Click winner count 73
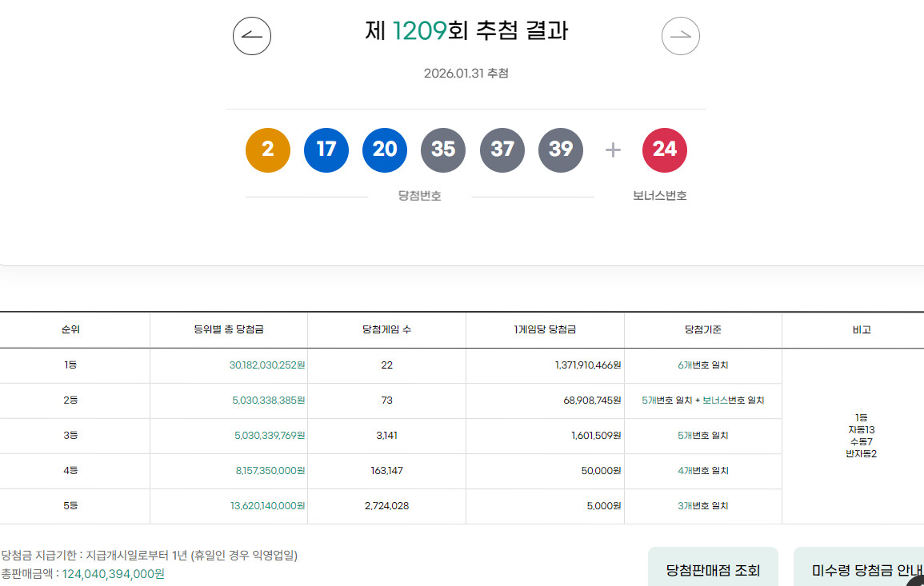The image size is (924, 586). [386, 401]
